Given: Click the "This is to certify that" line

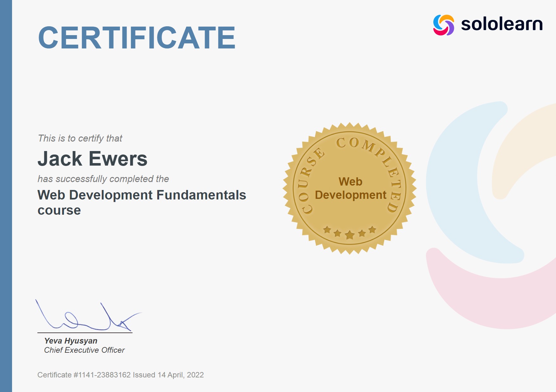Looking at the screenshot, I should pyautogui.click(x=80, y=138).
